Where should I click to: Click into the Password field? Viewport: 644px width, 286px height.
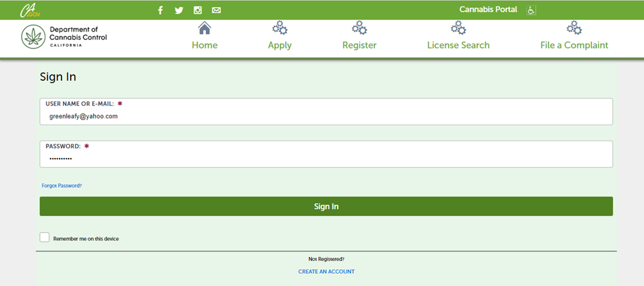[x=326, y=159]
